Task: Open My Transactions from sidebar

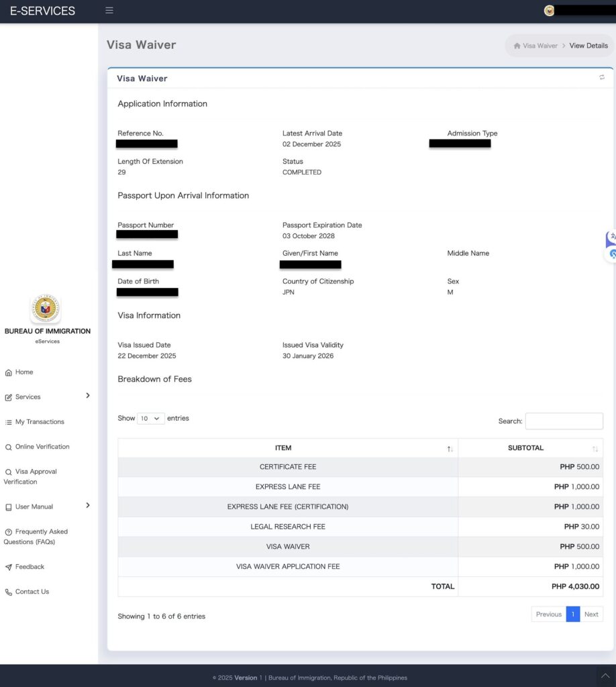Action: click(x=40, y=422)
